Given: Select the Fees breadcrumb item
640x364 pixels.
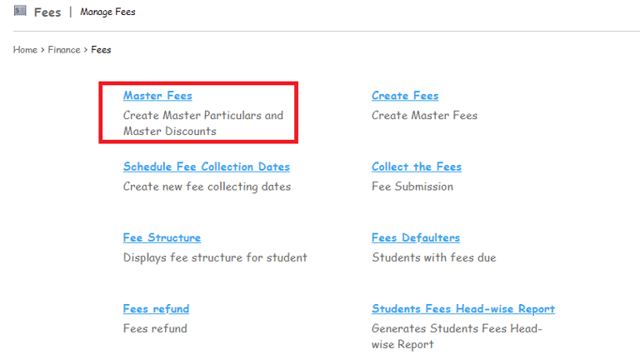Looking at the screenshot, I should [101, 50].
